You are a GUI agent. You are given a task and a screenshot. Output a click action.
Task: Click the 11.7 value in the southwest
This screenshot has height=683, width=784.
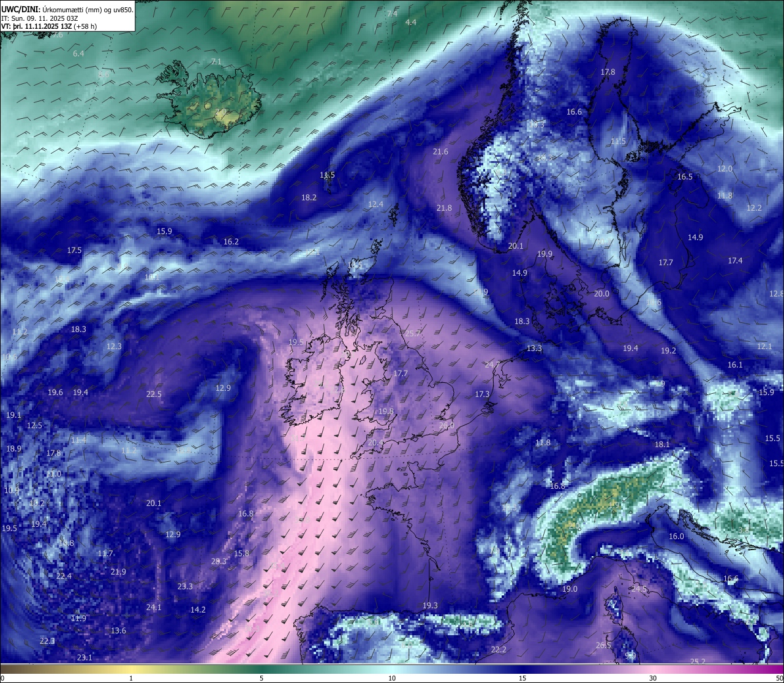(x=105, y=554)
